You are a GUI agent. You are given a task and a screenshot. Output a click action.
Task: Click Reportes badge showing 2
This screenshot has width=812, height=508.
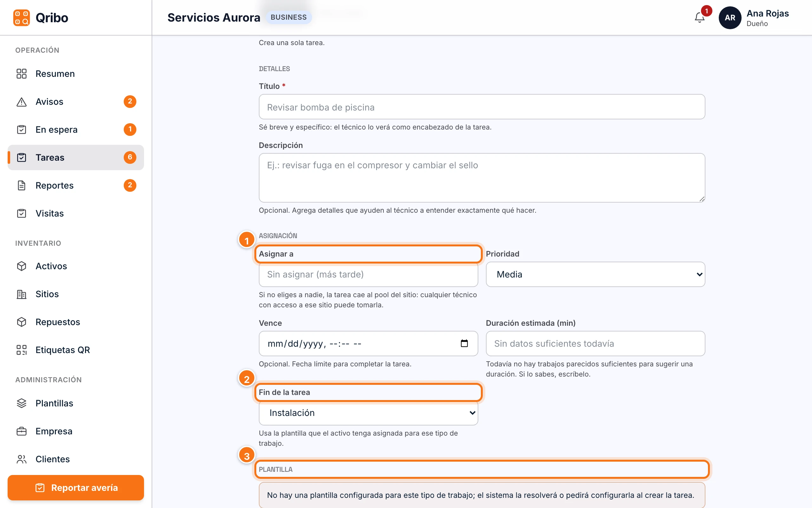[x=130, y=185]
